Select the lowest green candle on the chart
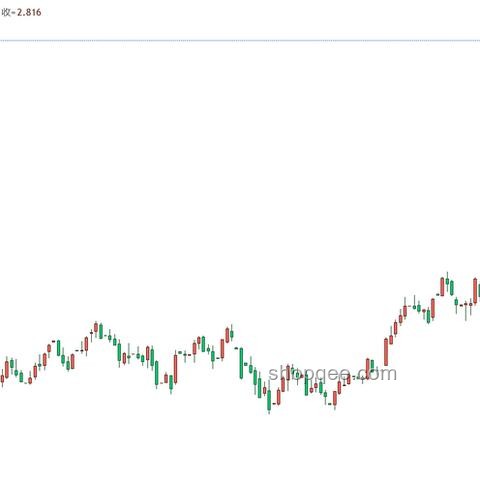Viewport: 480px width, 480px height. [x=269, y=401]
